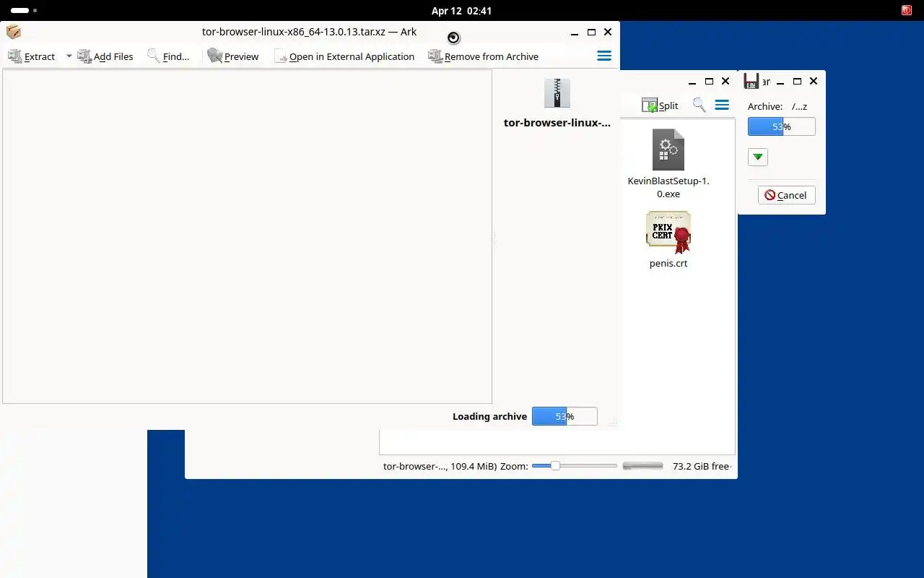Open the Extract dropdown arrow
Screen dimensions: 924x578
coord(69,56)
